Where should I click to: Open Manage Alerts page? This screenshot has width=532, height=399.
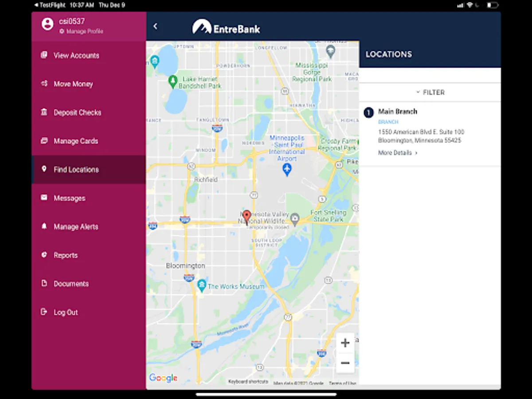point(89,227)
